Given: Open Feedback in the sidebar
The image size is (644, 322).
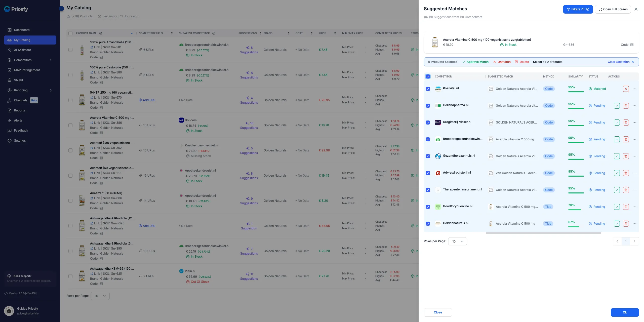Looking at the screenshot, I should tap(30, 131).
